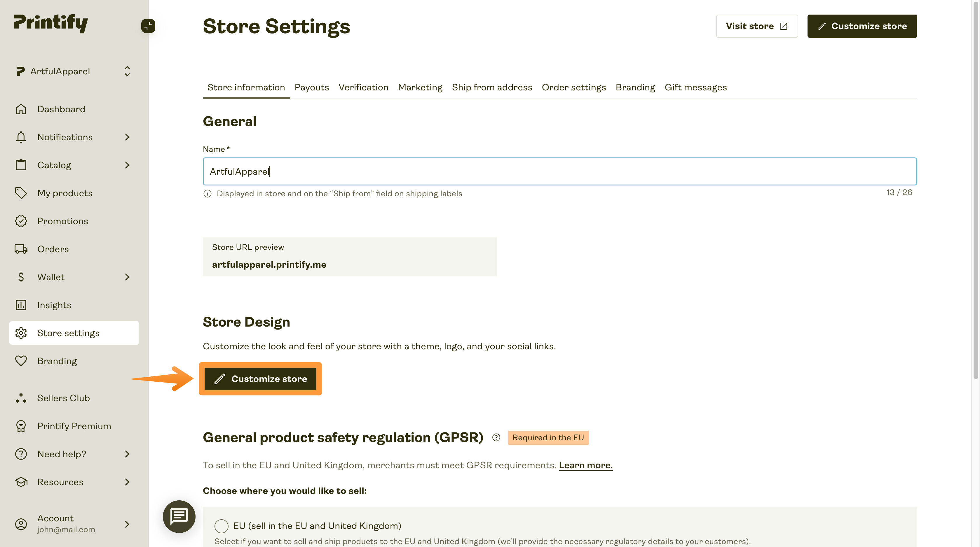980x547 pixels.
Task: Open the ArtfulApparel store switcher
Action: click(74, 71)
